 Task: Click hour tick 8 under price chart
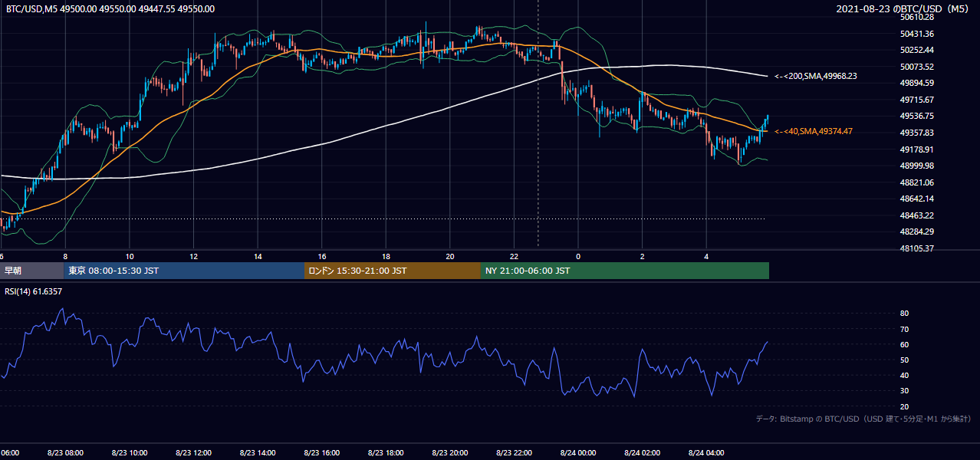65,256
